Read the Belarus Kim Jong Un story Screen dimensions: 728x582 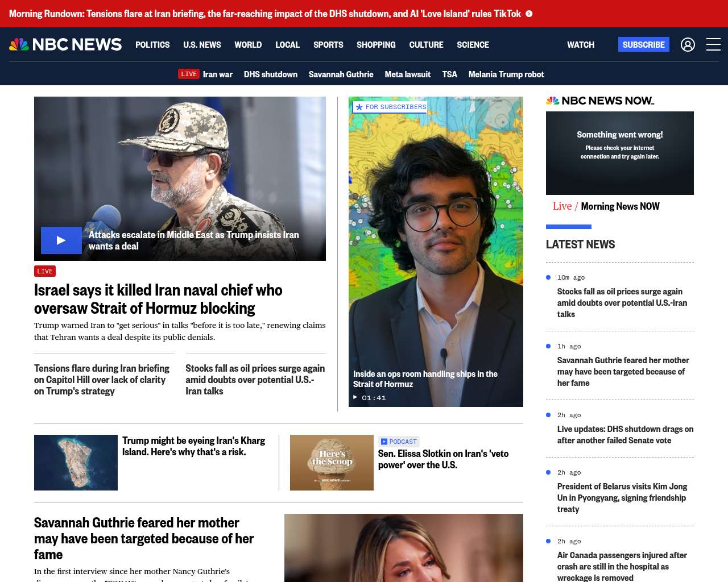[x=622, y=498]
